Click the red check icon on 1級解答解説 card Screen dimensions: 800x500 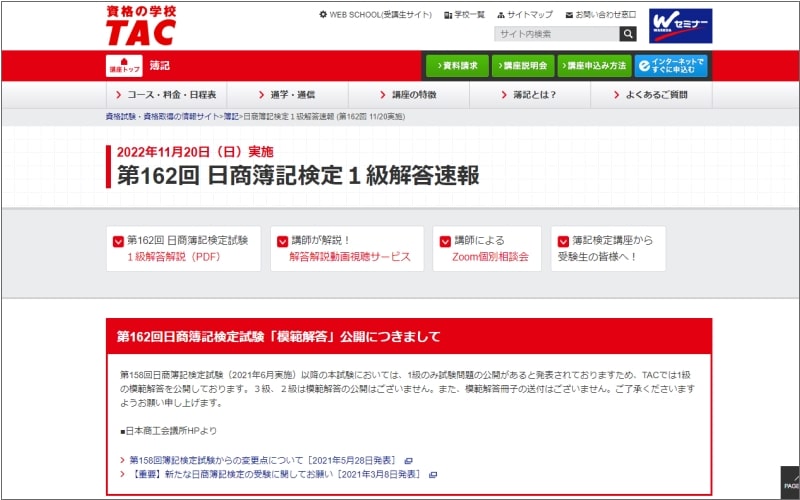pos(118,241)
